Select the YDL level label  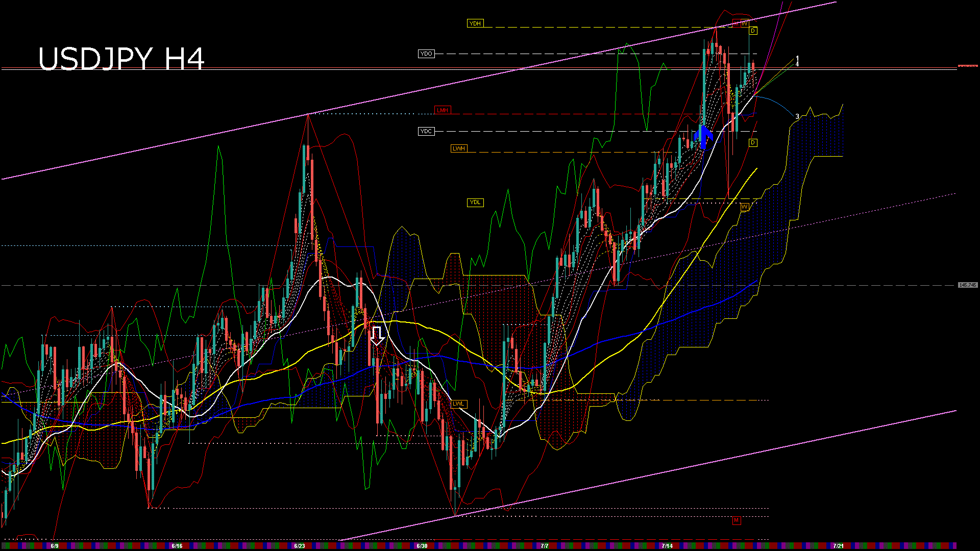[475, 202]
